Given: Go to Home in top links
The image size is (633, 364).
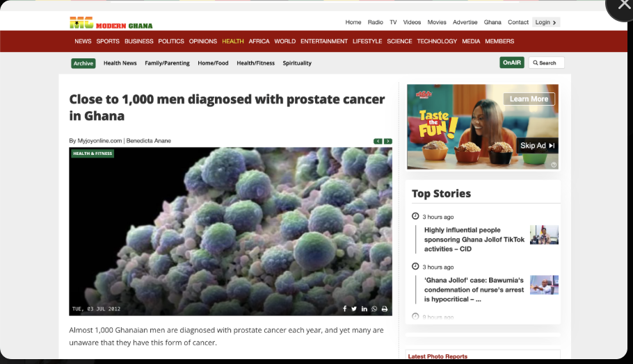Looking at the screenshot, I should [353, 22].
